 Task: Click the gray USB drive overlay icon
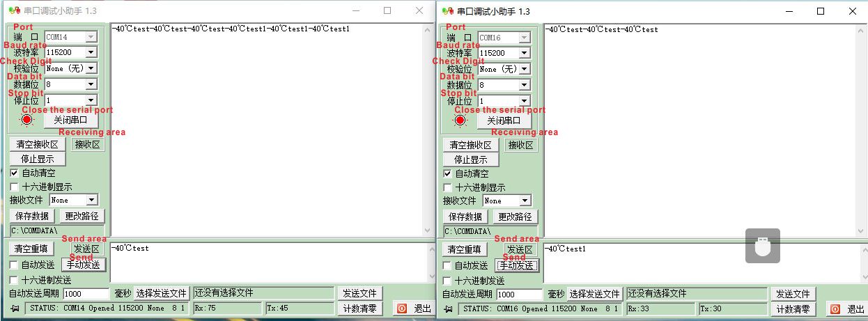[762, 246]
